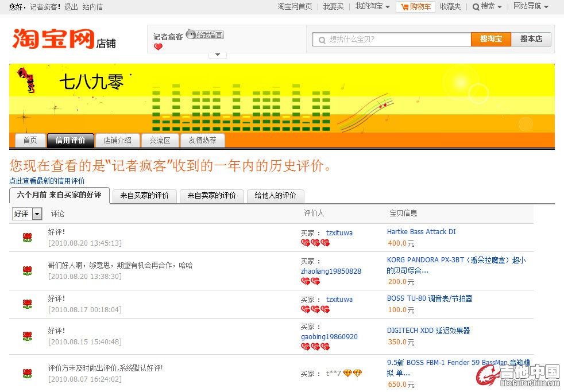
Task: Click flower icon beside DIGITECH XDD review
Action: click(28, 336)
